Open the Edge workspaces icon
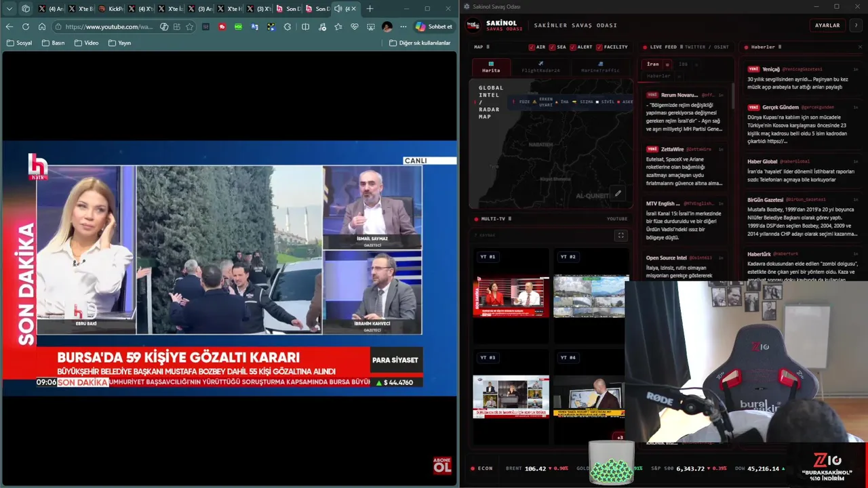The image size is (868, 488). pyautogui.click(x=26, y=9)
